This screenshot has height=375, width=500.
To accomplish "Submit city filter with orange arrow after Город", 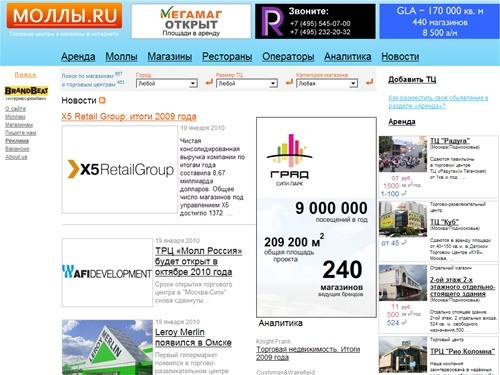I will pyautogui.click(x=209, y=82).
